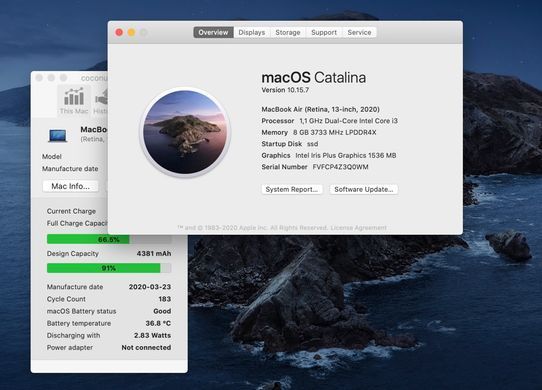Viewport: 542px width, 390px height.
Task: Minimize the About This Mac window
Action: 131,32
